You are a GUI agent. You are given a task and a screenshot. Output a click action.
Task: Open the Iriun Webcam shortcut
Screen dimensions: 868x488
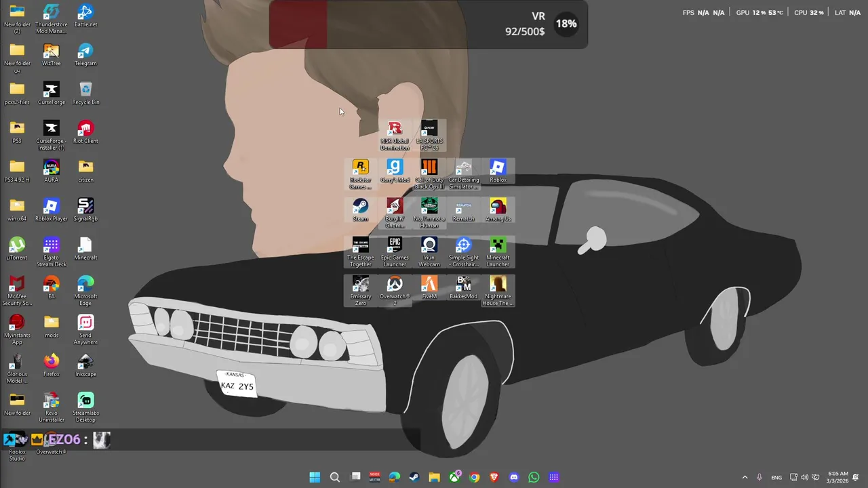click(429, 252)
